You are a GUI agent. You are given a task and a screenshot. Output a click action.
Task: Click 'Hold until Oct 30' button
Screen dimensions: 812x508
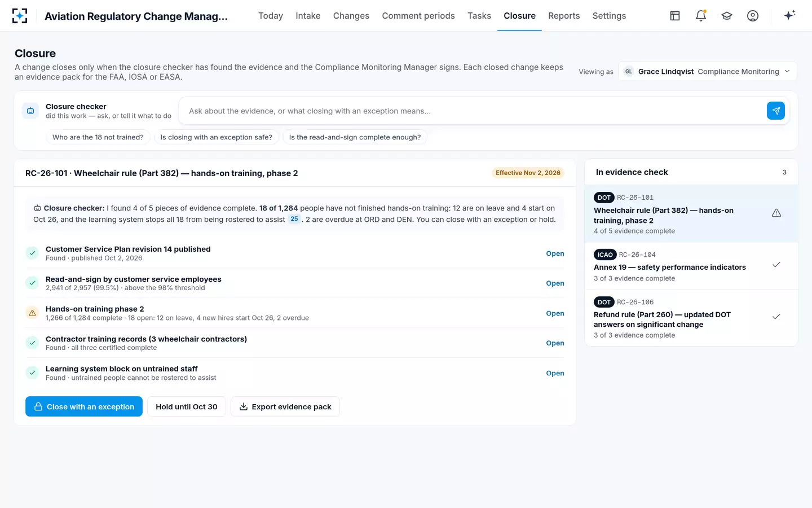pyautogui.click(x=187, y=406)
